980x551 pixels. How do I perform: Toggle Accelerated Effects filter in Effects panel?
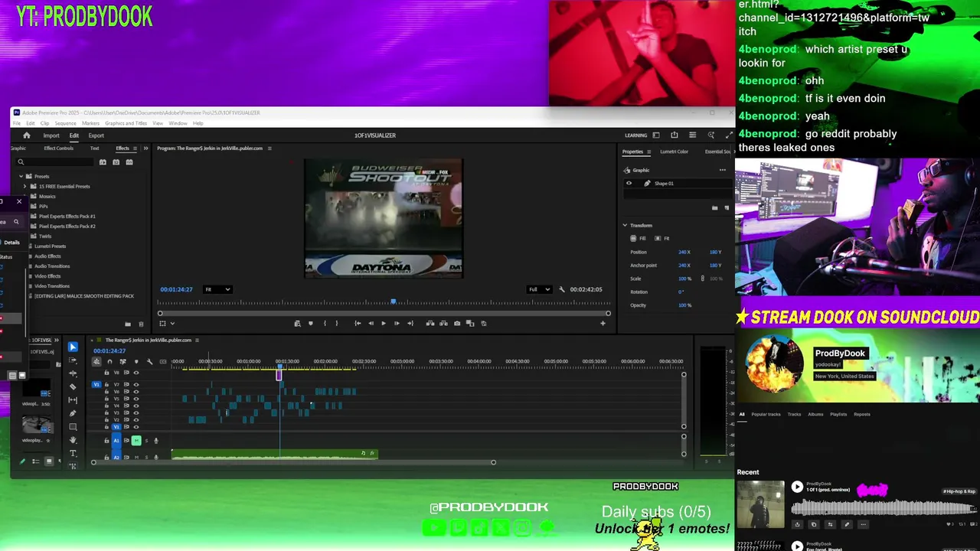(x=103, y=162)
